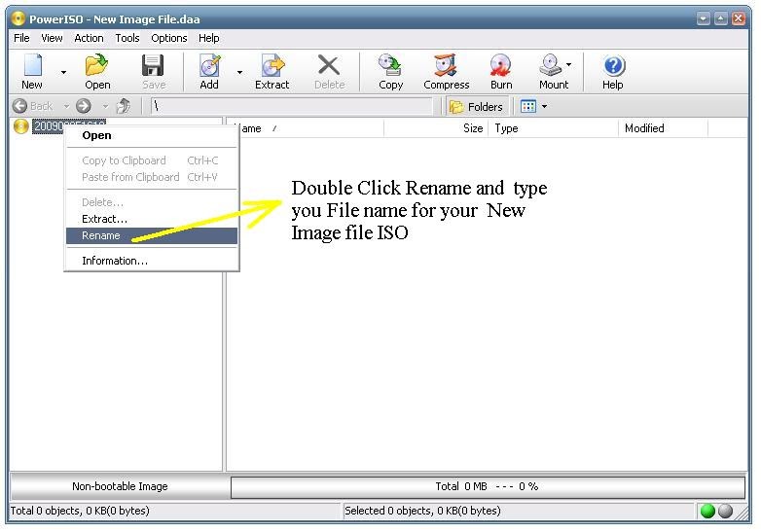761x532 pixels.
Task: Expand the Add button dropdown arrow
Action: pos(239,72)
